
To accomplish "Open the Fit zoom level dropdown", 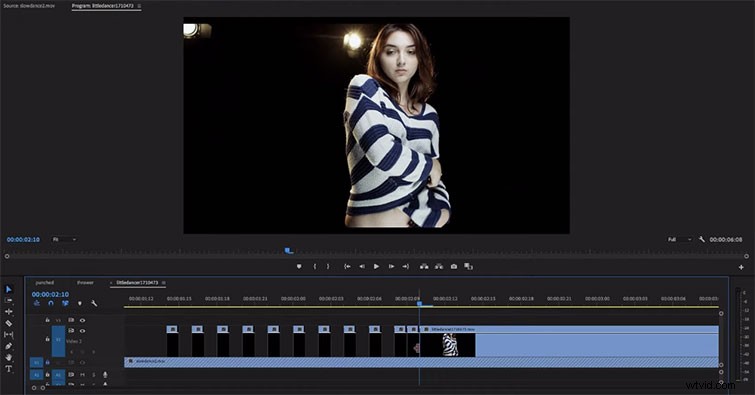I will pyautogui.click(x=64, y=239).
